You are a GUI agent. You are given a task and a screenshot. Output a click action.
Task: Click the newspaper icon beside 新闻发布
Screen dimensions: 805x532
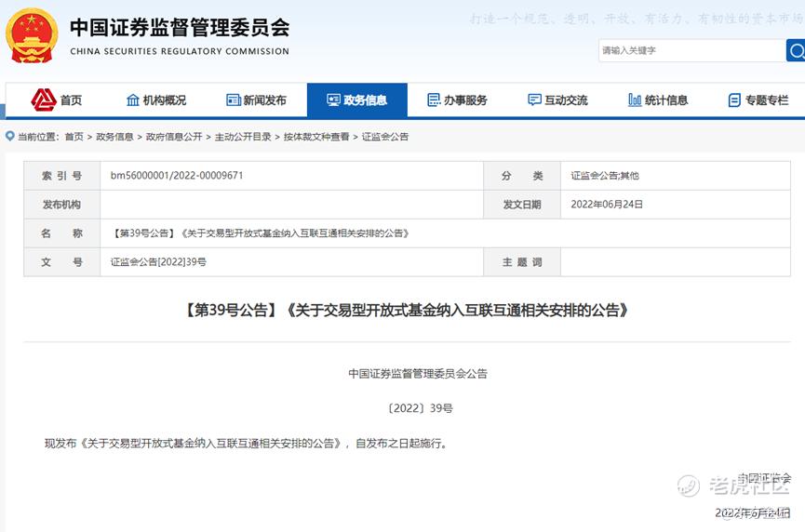click(x=234, y=100)
